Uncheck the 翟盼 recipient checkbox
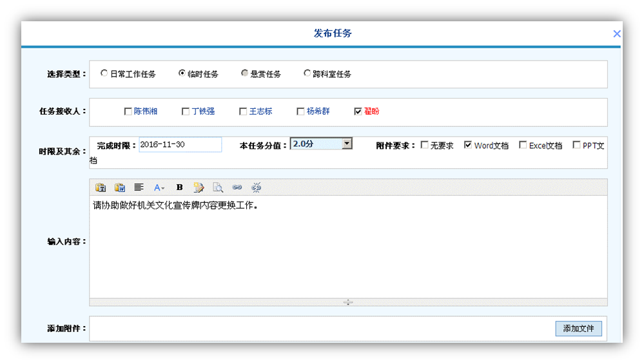This screenshot has width=644, height=364. pos(358,111)
